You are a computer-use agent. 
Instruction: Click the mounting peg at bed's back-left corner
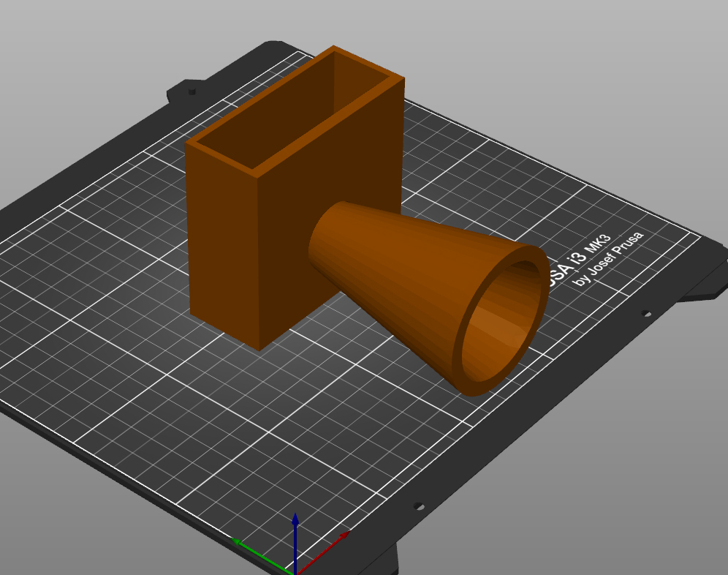(192, 91)
